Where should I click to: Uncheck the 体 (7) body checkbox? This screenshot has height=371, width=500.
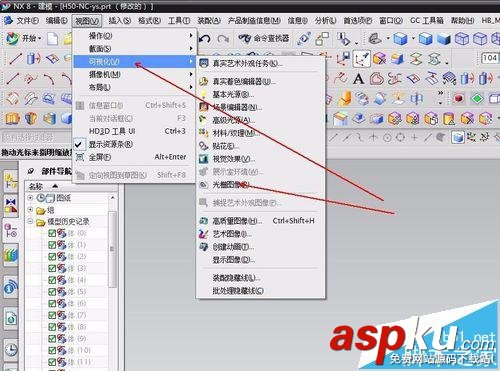click(x=52, y=315)
